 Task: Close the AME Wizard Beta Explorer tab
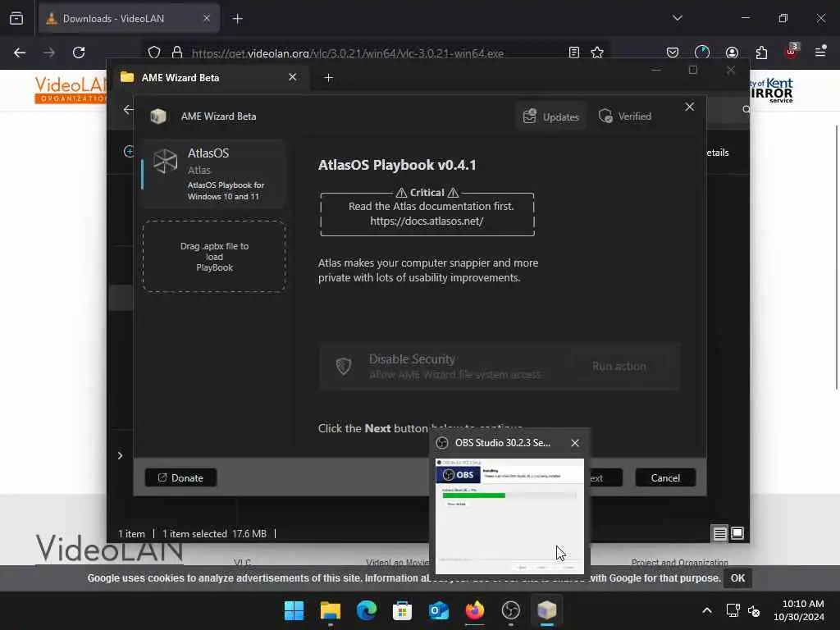(293, 78)
